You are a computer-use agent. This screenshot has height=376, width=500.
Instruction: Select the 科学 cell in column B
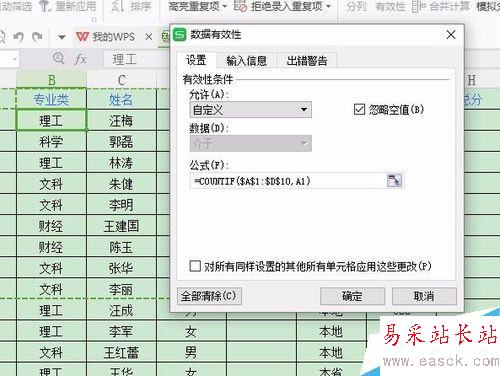[x=51, y=142]
